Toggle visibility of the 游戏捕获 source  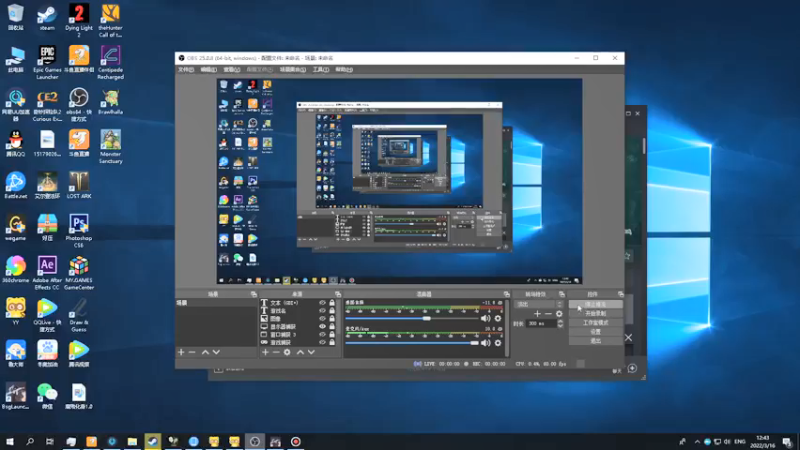322,342
